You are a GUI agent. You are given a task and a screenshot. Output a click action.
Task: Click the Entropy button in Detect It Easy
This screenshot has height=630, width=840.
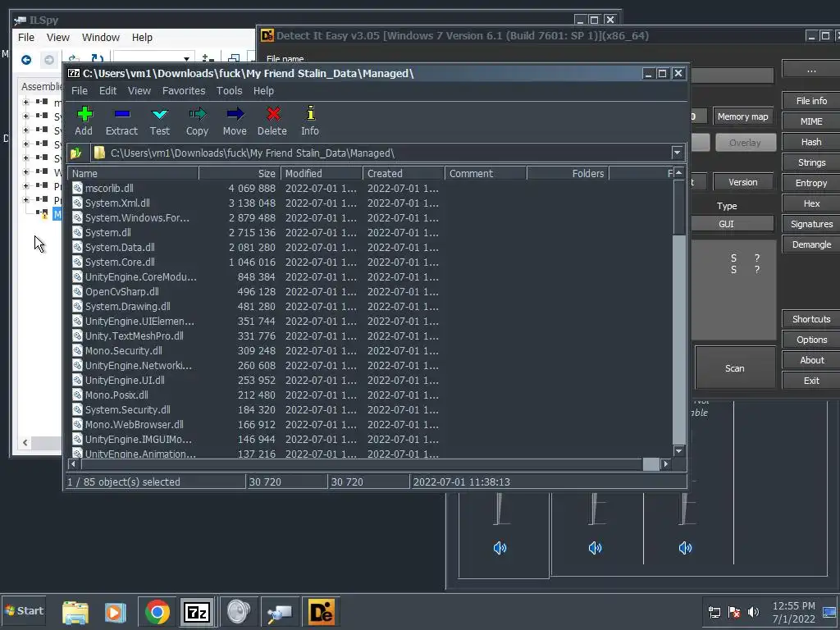[811, 183]
